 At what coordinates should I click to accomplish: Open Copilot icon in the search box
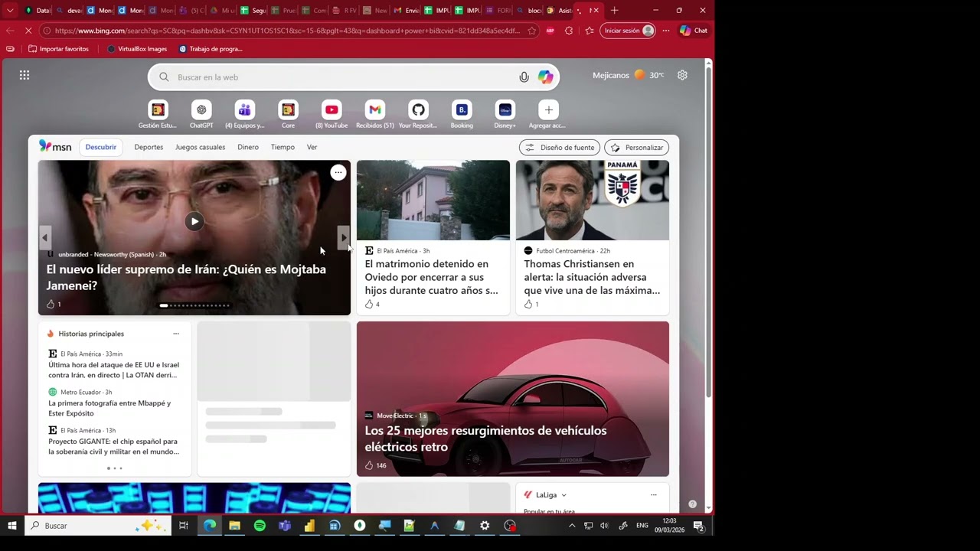coord(545,77)
